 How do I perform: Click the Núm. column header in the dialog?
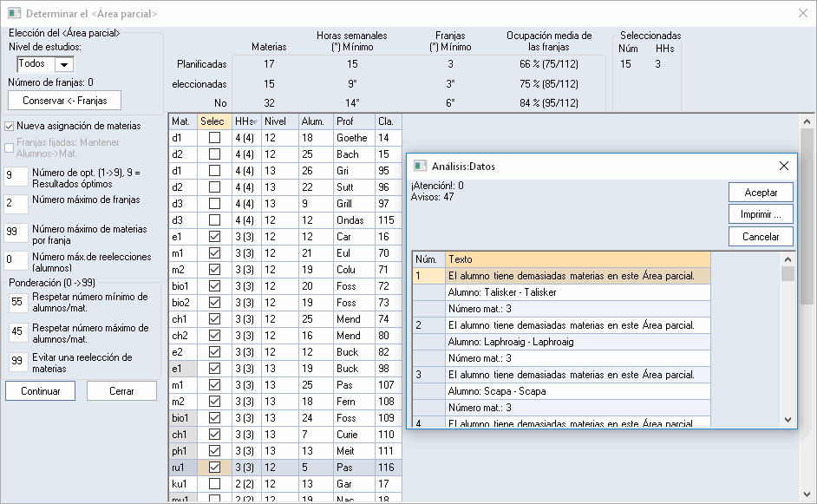428,259
